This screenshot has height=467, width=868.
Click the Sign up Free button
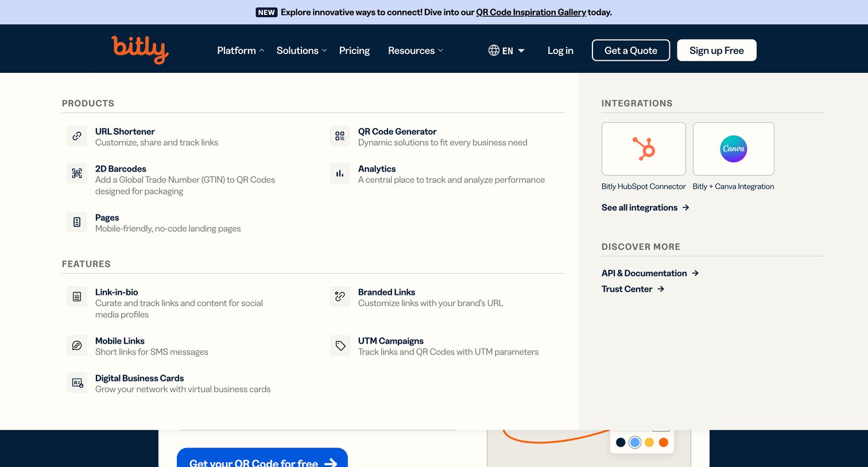click(716, 50)
